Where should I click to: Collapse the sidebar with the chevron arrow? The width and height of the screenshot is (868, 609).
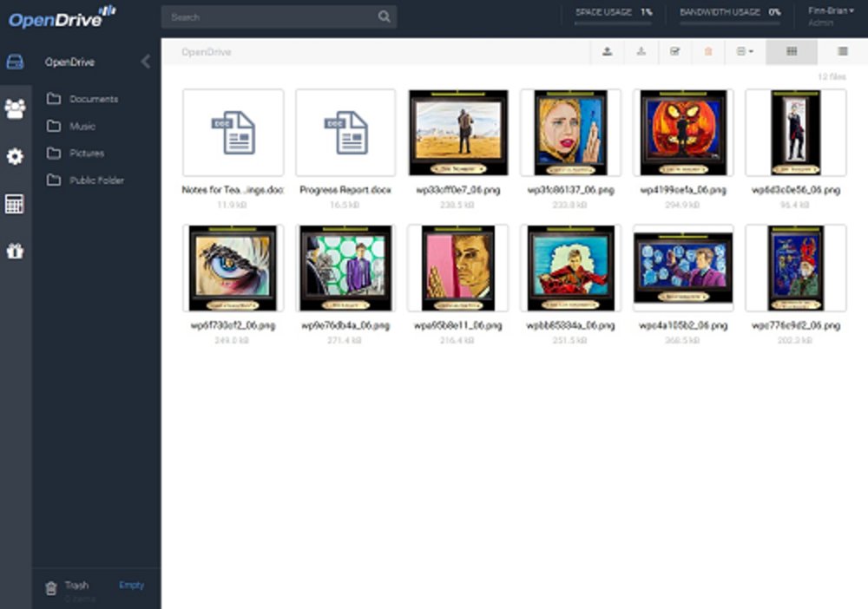coord(146,62)
